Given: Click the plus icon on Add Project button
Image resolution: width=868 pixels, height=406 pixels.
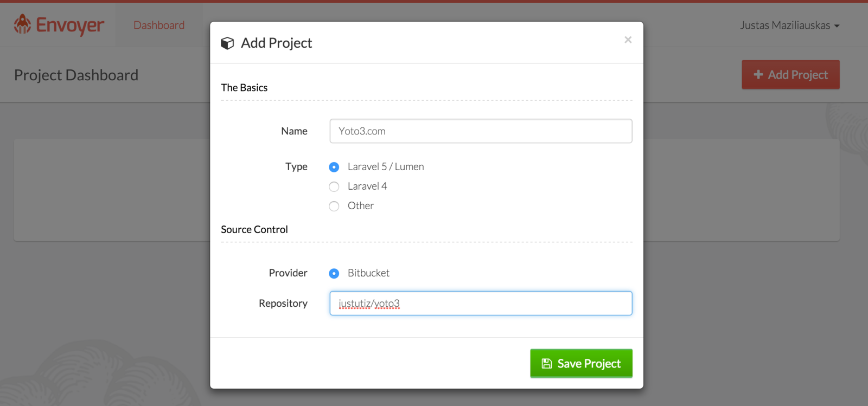Looking at the screenshot, I should tap(758, 74).
